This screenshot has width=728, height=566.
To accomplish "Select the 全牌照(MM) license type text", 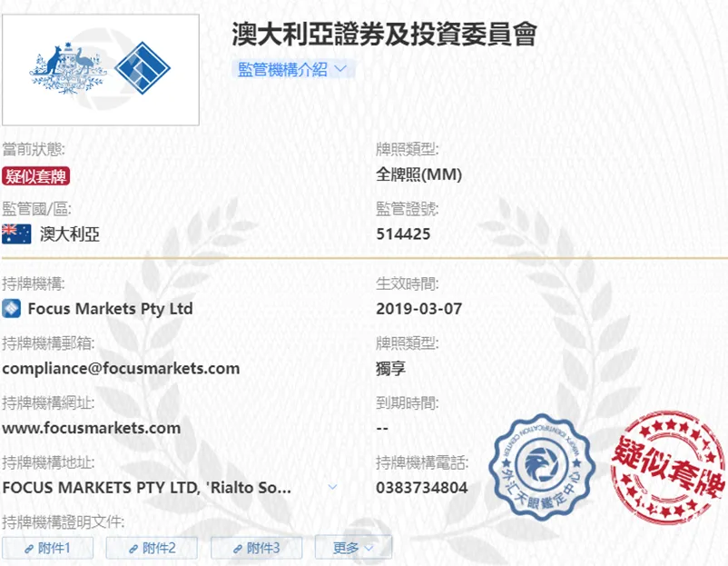I will [x=418, y=174].
